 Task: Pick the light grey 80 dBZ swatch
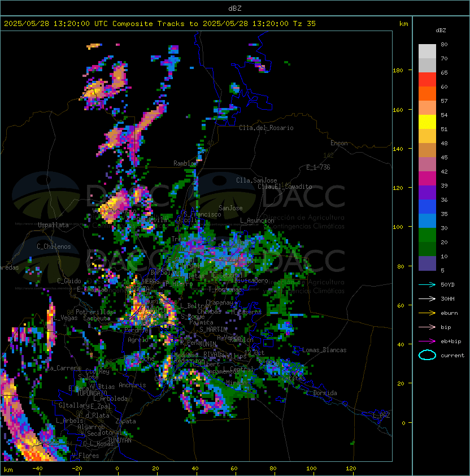tap(427, 51)
